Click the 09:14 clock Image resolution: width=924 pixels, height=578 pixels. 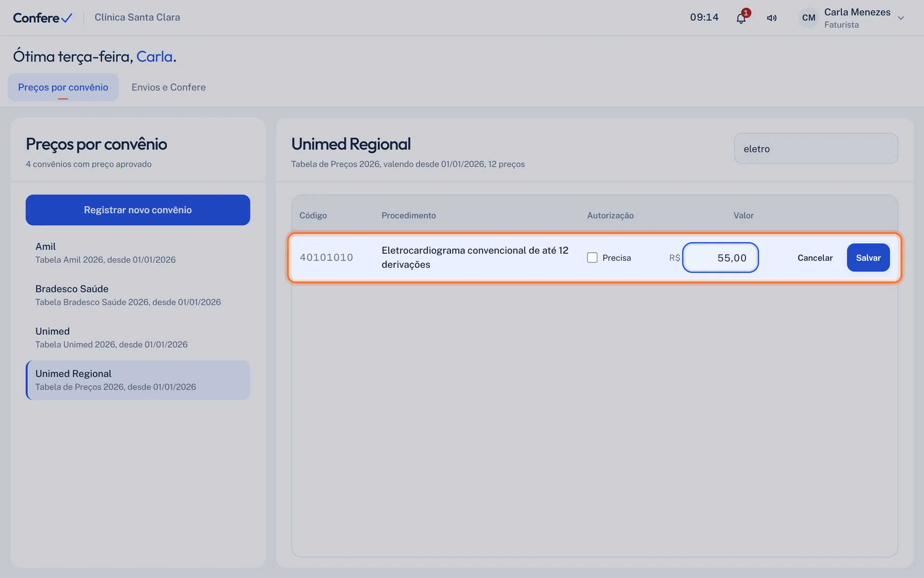[704, 17]
